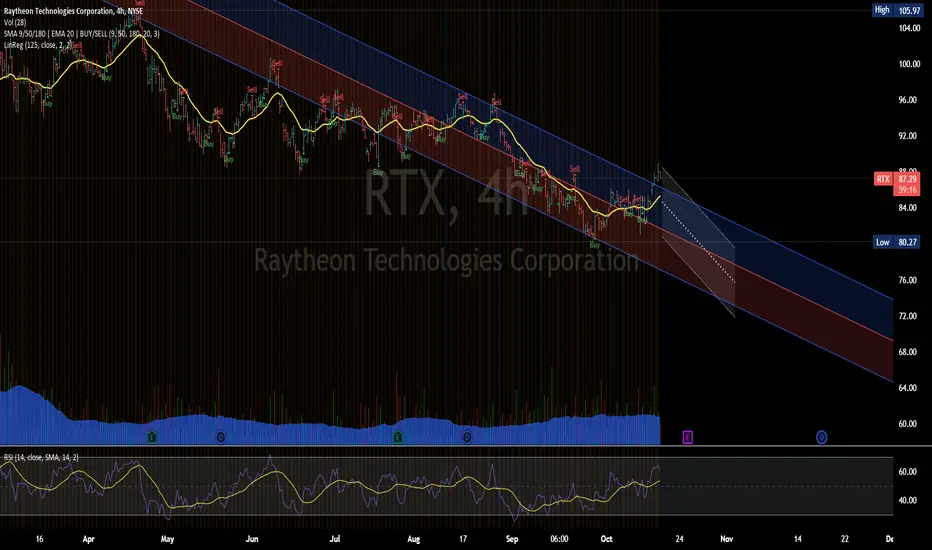This screenshot has height=550, width=932.
Task: Click the 104.00 price axis value
Action: (909, 29)
